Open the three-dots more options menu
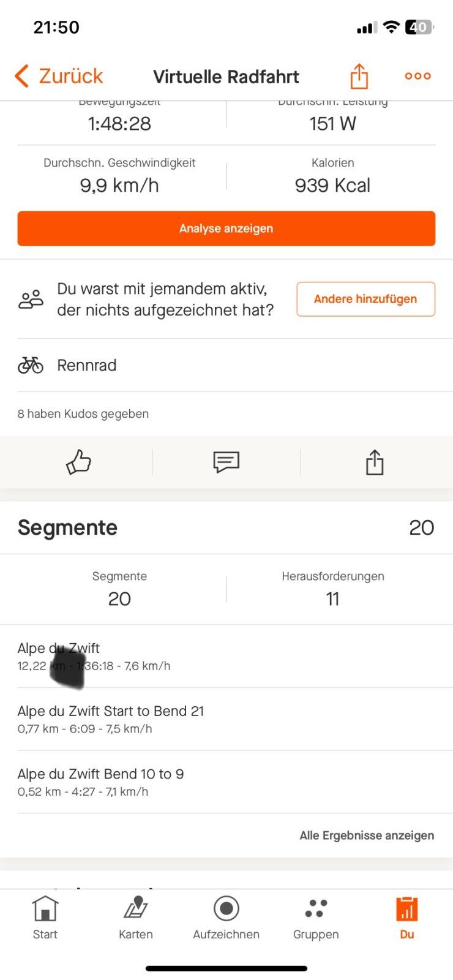This screenshot has width=453, height=980. click(x=418, y=76)
